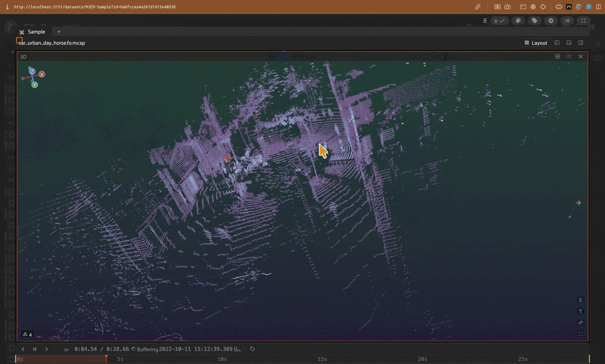Click the panel grid split icon
Viewport: 605px width, 364px height.
click(558, 56)
